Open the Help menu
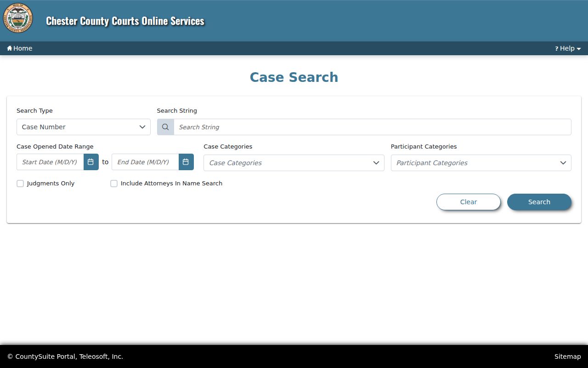588x368 pixels. (x=568, y=48)
